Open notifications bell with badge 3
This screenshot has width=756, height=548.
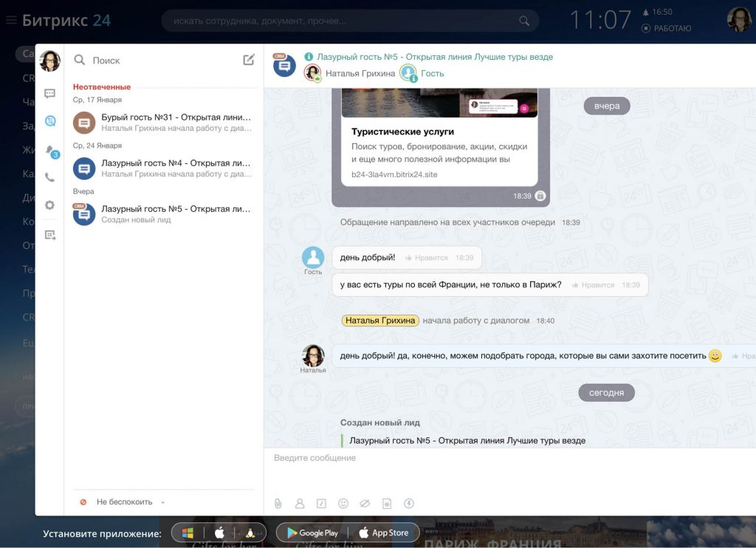51,151
